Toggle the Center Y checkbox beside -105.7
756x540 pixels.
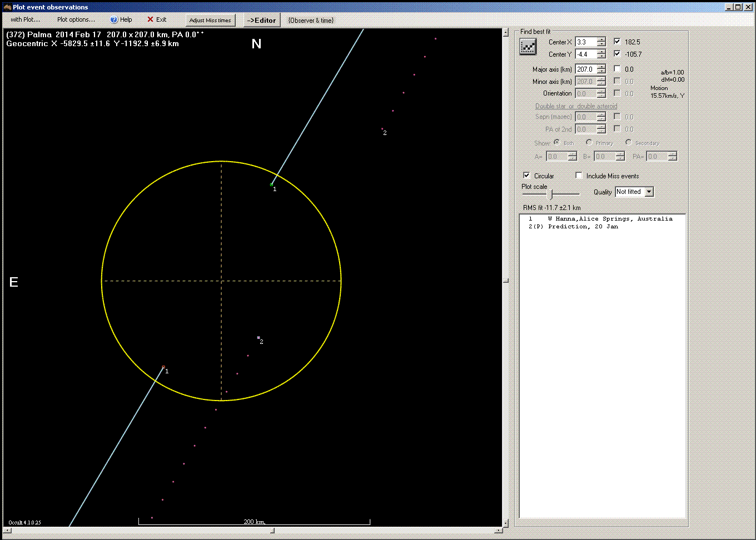pos(617,53)
